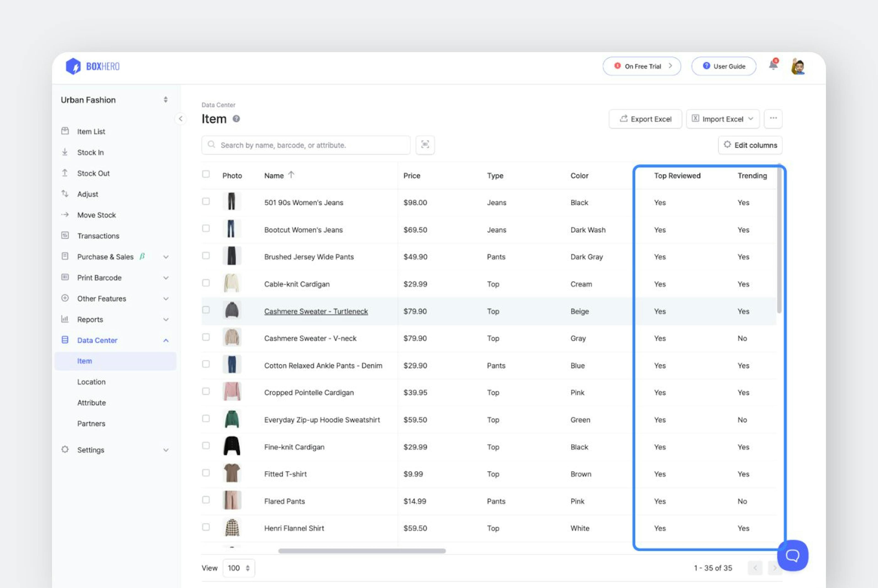Click the horizontal table scrollbar

click(362, 551)
